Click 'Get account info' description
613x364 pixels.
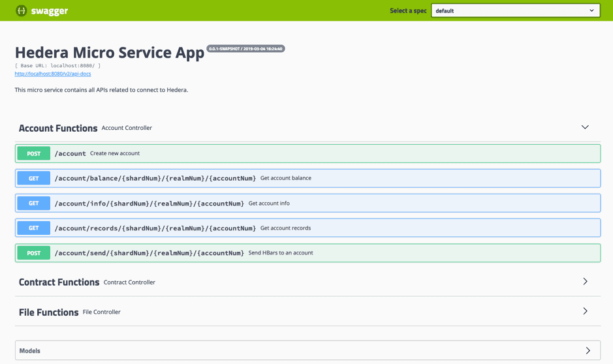tap(269, 203)
